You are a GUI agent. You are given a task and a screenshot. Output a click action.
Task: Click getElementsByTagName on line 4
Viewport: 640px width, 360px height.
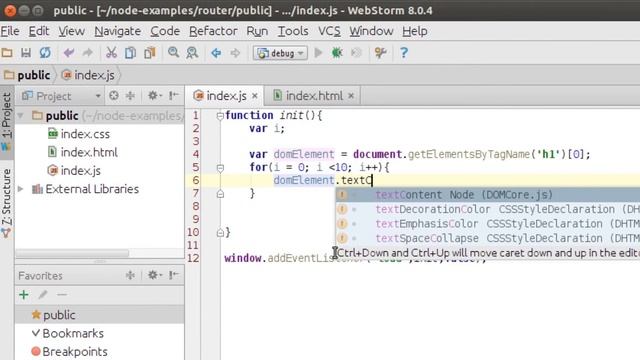468,154
